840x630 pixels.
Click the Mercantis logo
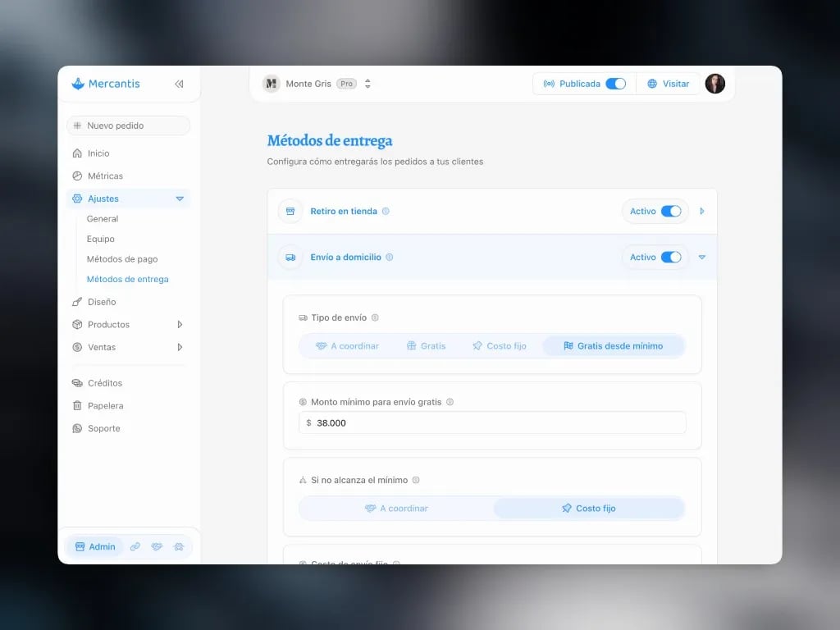[106, 84]
